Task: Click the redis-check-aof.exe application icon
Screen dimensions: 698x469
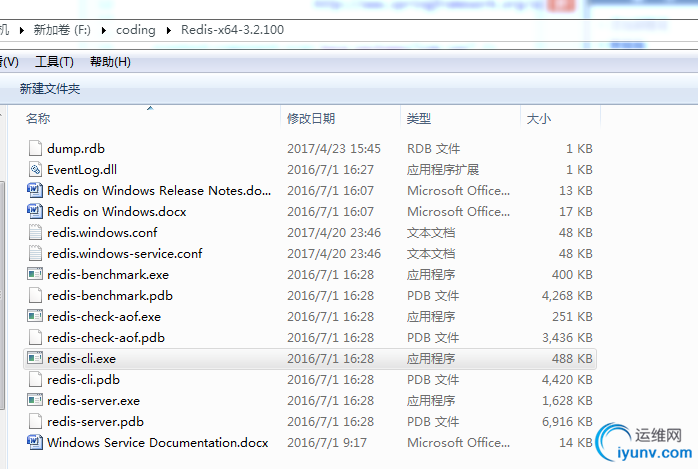Action: [35, 316]
